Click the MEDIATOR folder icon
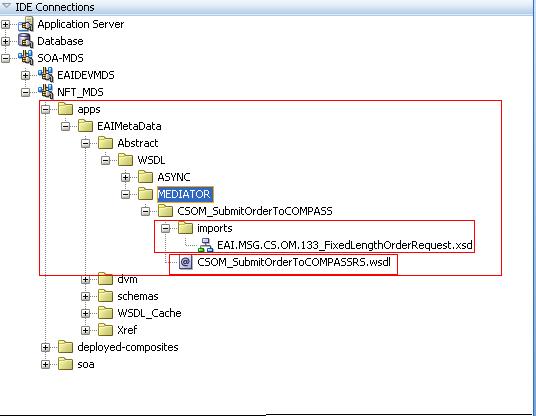The height and width of the screenshot is (416, 536). 145,194
